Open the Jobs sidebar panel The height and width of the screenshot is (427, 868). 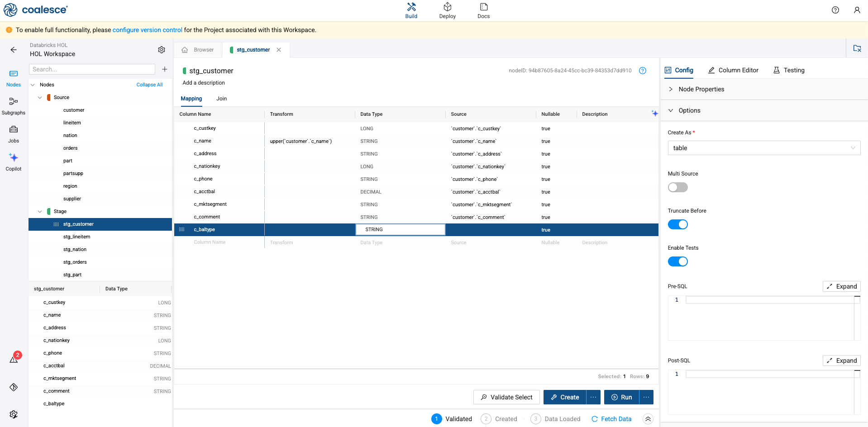pyautogui.click(x=14, y=134)
